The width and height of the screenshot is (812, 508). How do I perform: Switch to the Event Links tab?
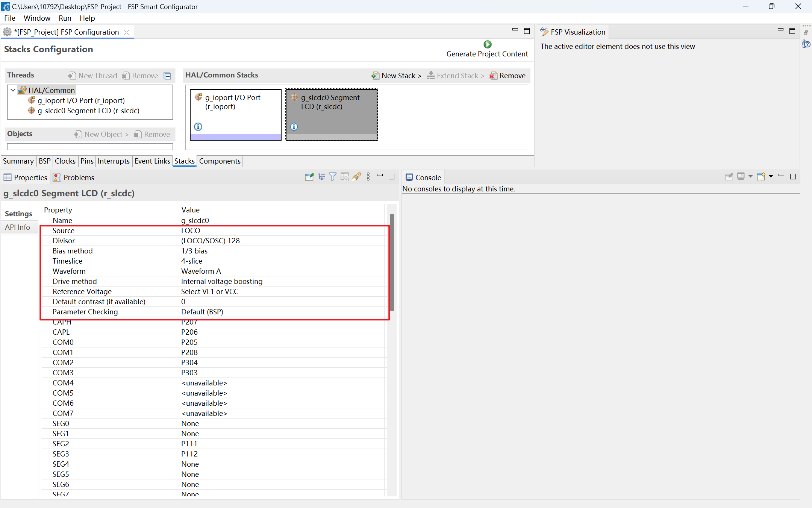tap(152, 161)
